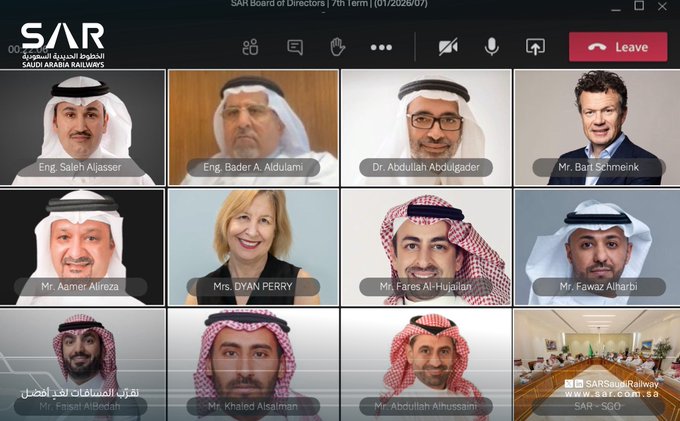Open the participants panel icon
Screen dimensions: 680x421
click(x=250, y=47)
